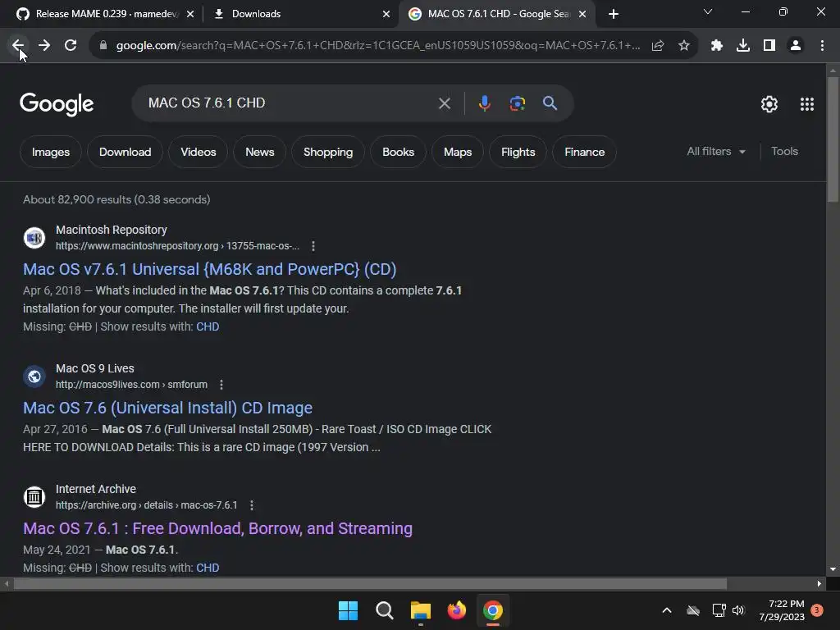Go to the Google homepage via the logo

[x=57, y=104]
